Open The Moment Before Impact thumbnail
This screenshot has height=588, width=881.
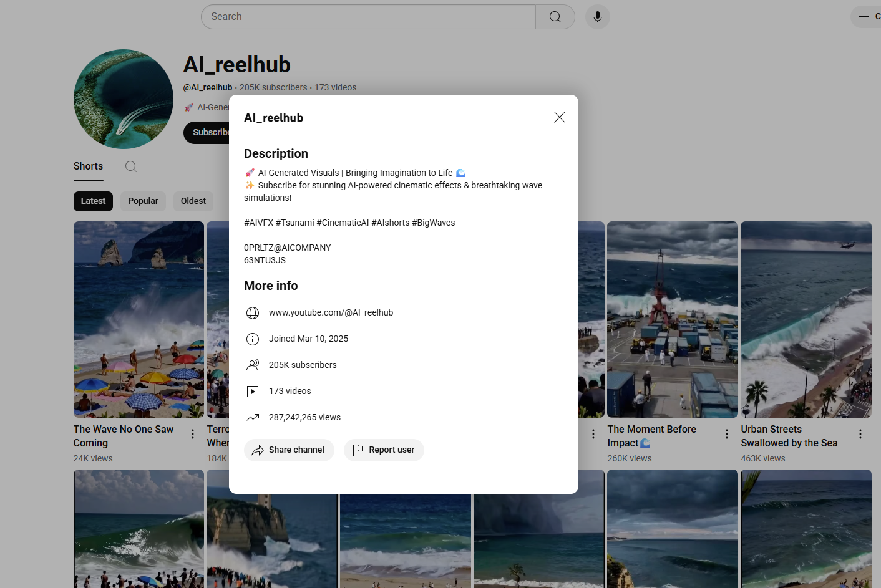(672, 319)
